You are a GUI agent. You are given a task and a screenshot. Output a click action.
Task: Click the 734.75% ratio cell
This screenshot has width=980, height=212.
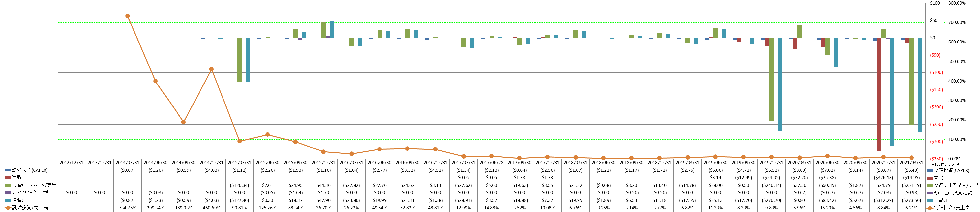(x=128, y=208)
